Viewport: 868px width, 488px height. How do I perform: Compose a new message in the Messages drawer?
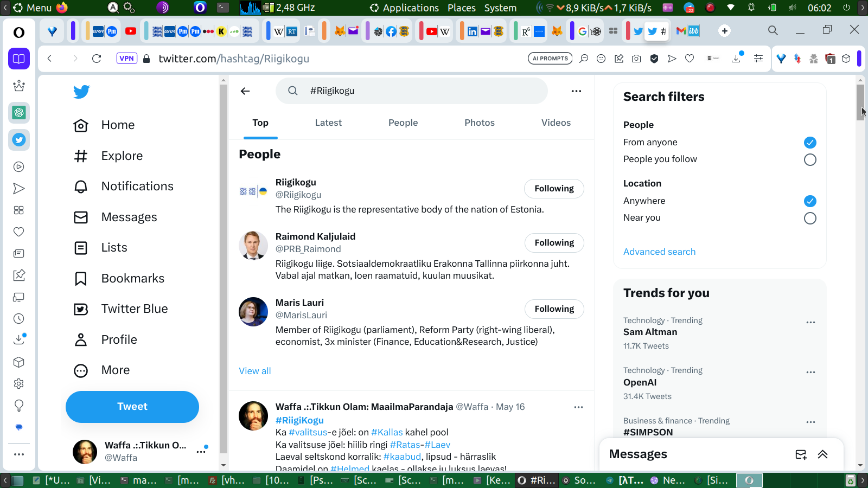pyautogui.click(x=801, y=454)
